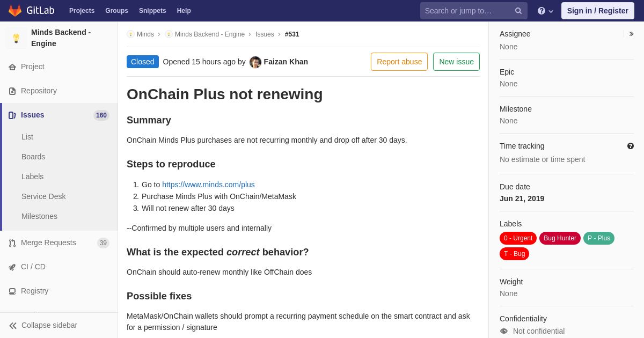The height and width of the screenshot is (338, 644).
Task: Select Boards under Issues
Action: [x=33, y=157]
